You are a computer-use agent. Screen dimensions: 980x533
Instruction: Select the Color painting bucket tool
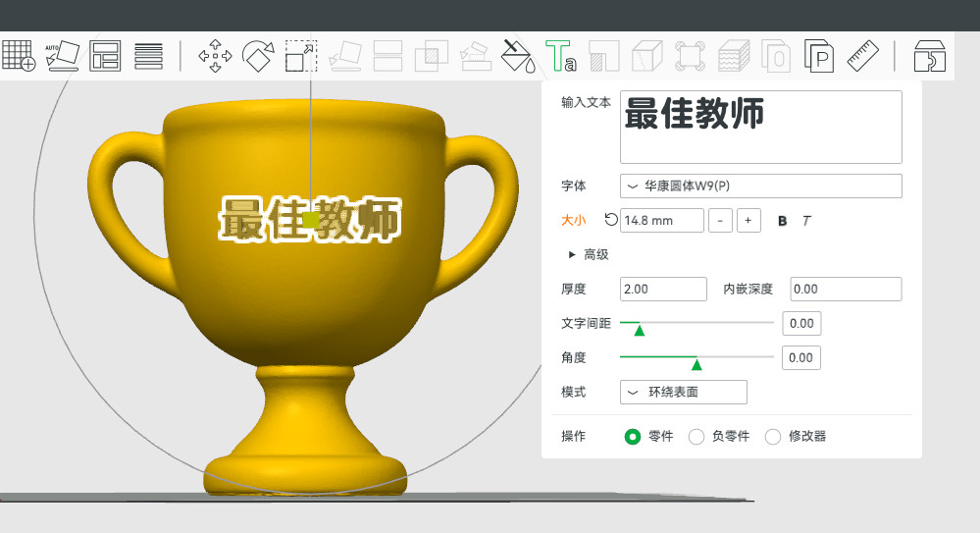pyautogui.click(x=519, y=56)
